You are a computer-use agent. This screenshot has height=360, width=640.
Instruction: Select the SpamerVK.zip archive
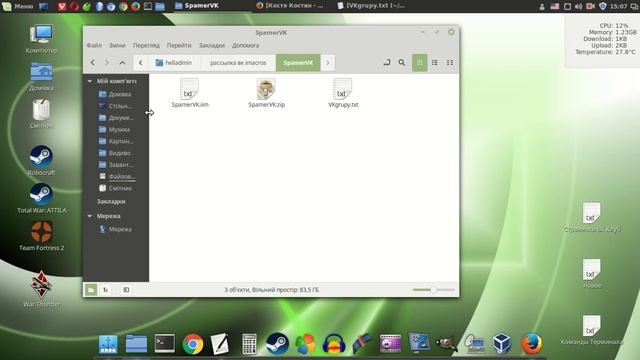click(x=267, y=93)
